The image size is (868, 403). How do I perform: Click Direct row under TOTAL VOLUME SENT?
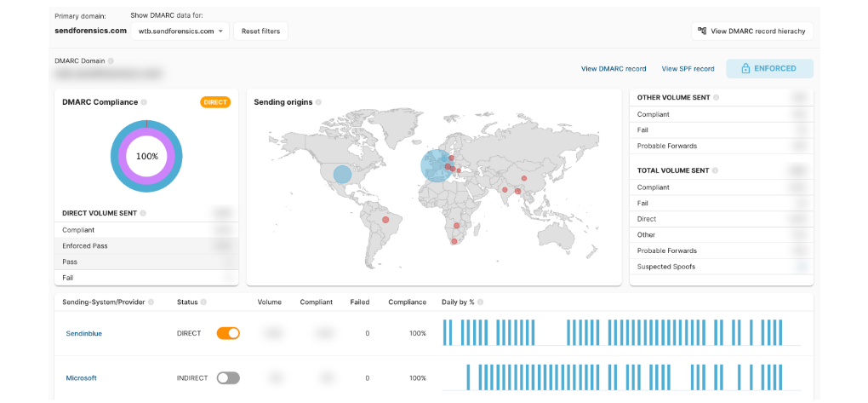click(722, 219)
